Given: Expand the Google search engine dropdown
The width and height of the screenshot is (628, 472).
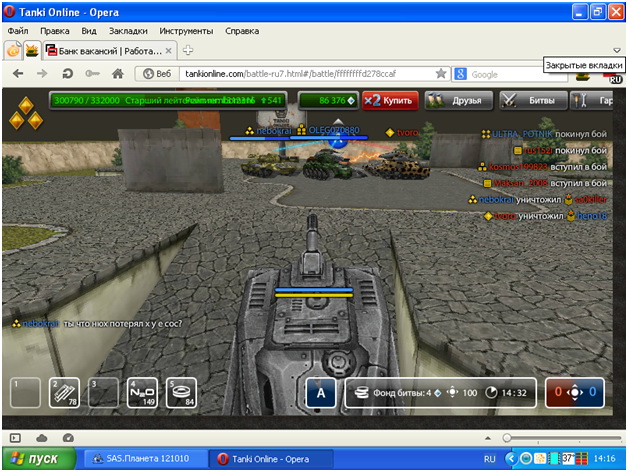Looking at the screenshot, I should 460,74.
